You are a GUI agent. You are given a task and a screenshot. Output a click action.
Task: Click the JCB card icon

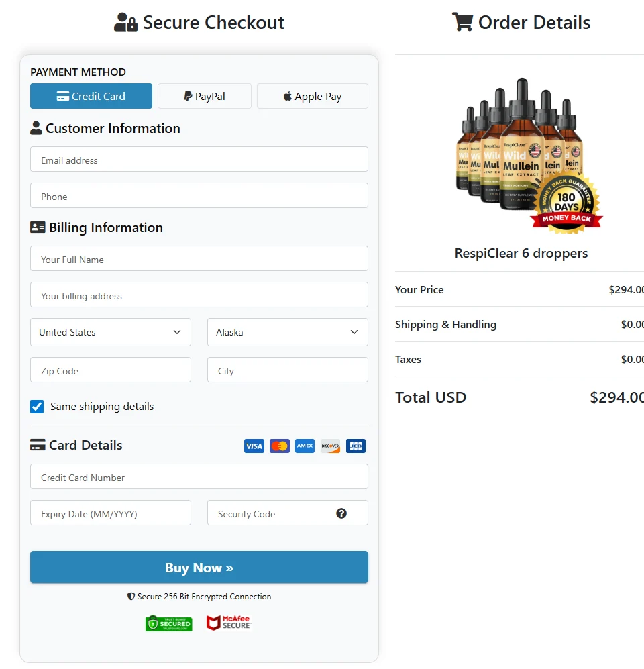(x=356, y=446)
